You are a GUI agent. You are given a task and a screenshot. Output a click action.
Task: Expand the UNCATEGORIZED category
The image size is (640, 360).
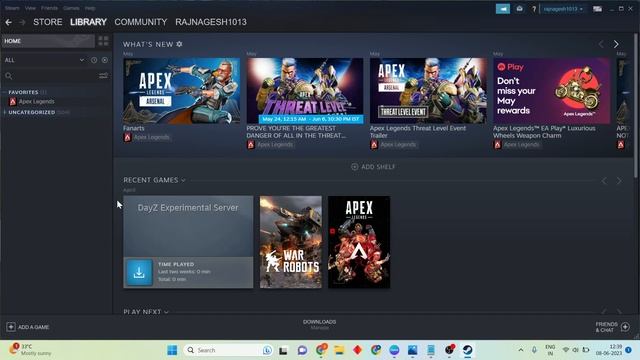point(32,112)
